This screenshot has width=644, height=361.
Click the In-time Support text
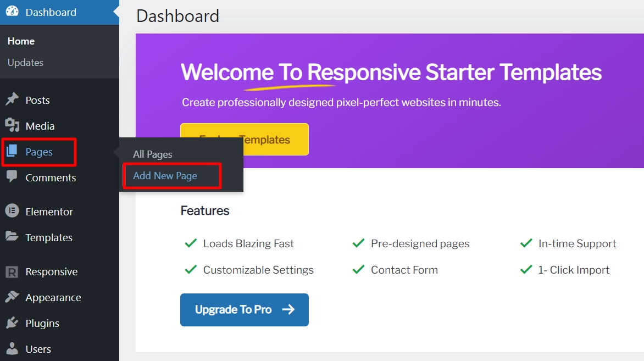pyautogui.click(x=577, y=243)
